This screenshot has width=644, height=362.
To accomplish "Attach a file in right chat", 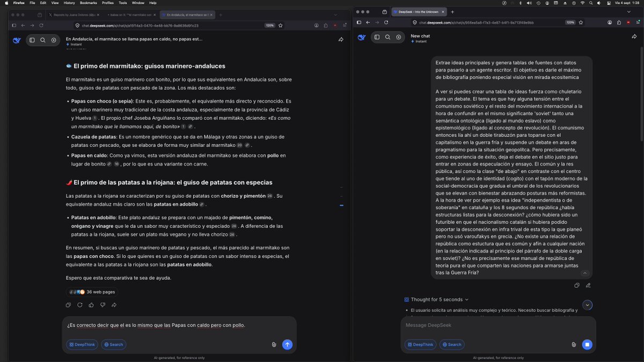I will [x=574, y=344].
